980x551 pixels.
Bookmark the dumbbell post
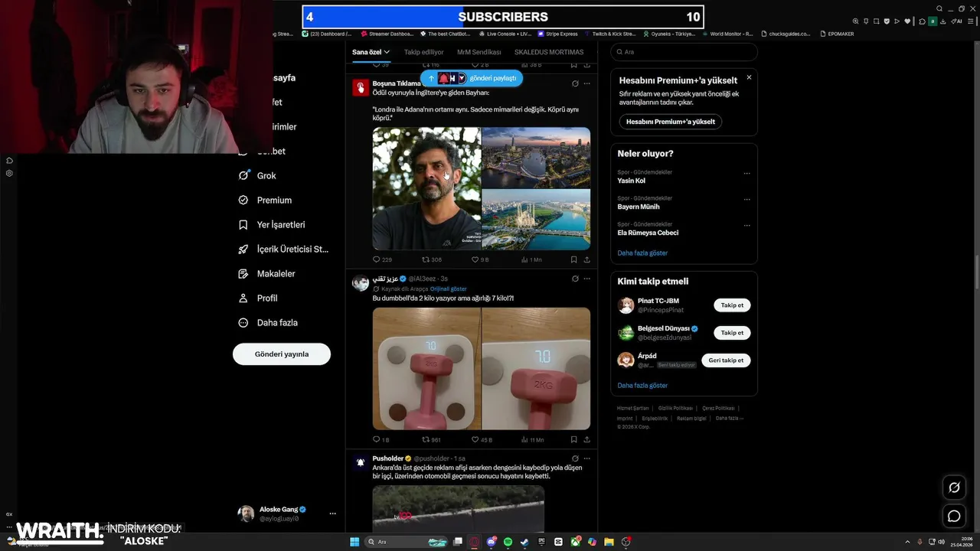[573, 439]
